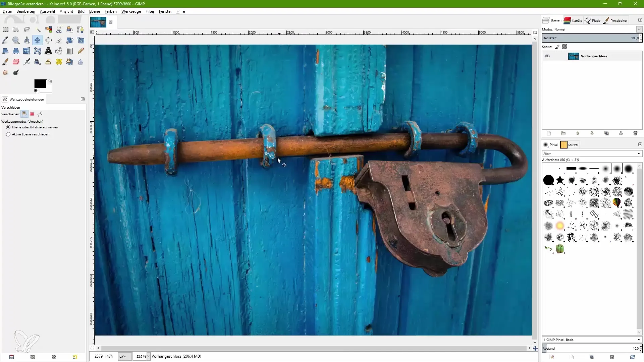Select the Text tool
Image resolution: width=644 pixels, height=362 pixels.
pyautogui.click(x=48, y=51)
